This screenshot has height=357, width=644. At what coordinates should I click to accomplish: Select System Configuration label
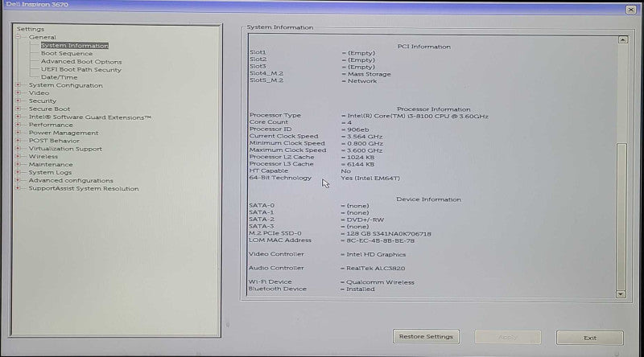pyautogui.click(x=66, y=85)
